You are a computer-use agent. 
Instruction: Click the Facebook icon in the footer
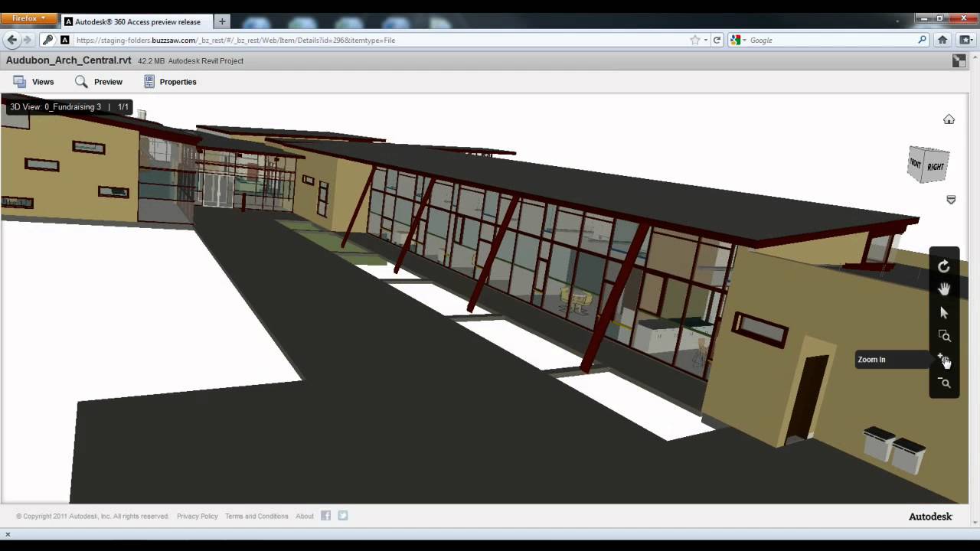tap(325, 515)
